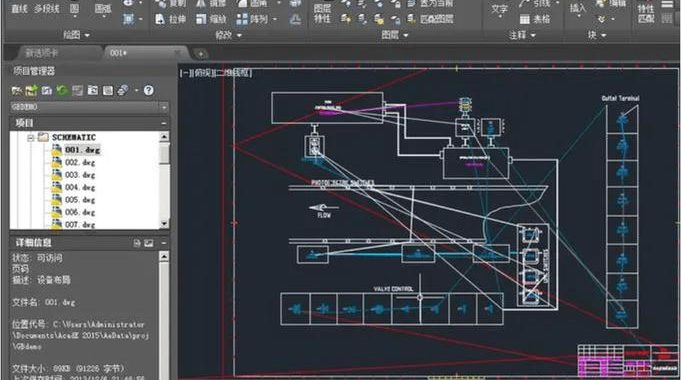Click the Project Manager help question-mark icon
681x380 pixels.
click(149, 90)
